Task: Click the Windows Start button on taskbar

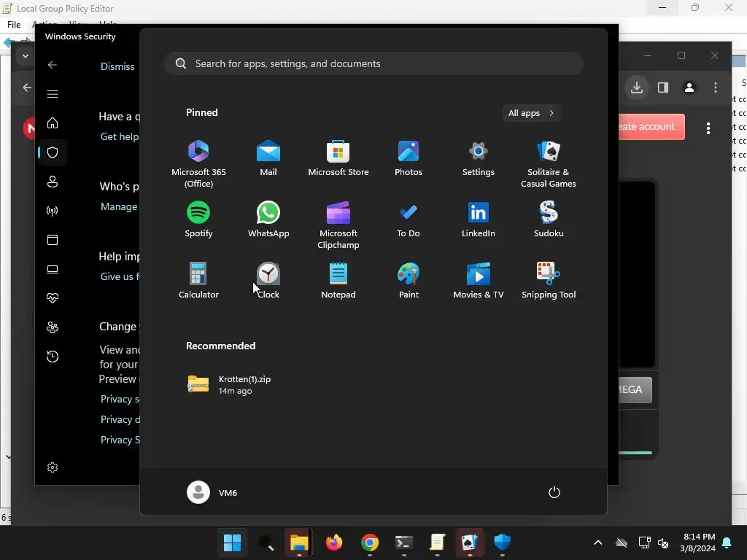Action: [232, 542]
